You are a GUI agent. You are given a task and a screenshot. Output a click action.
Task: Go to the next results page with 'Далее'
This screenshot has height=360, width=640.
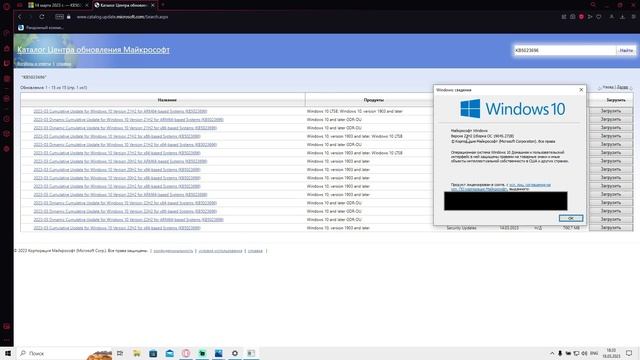(622, 87)
